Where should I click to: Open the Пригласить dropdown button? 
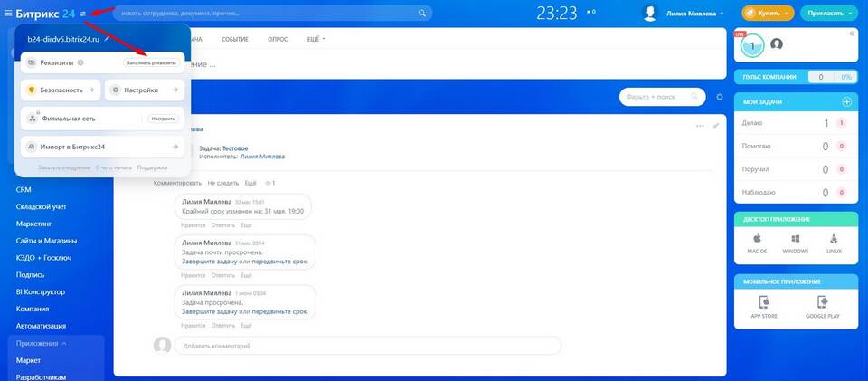coord(828,13)
